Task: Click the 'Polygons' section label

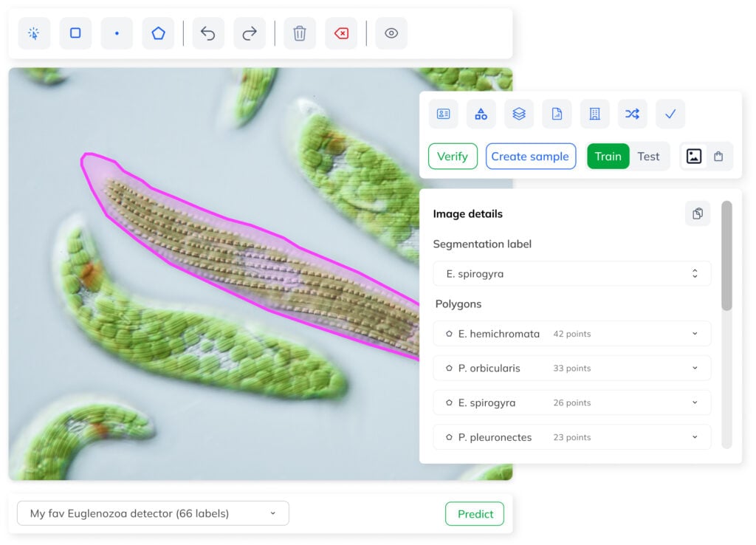Action: 458,304
